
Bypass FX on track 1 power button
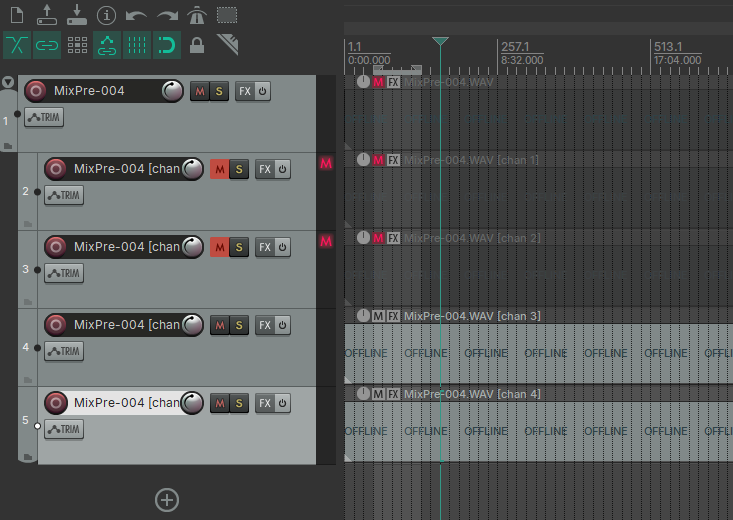tap(262, 91)
